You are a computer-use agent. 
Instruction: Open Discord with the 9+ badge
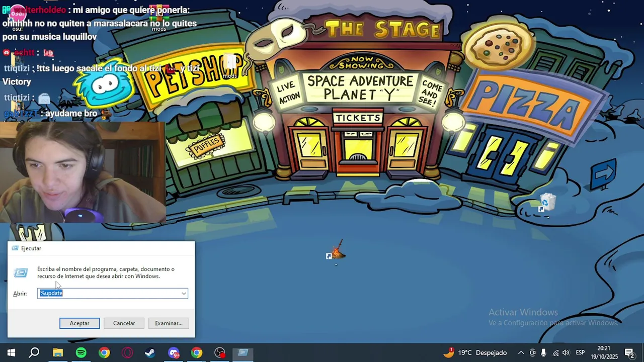coord(174,353)
